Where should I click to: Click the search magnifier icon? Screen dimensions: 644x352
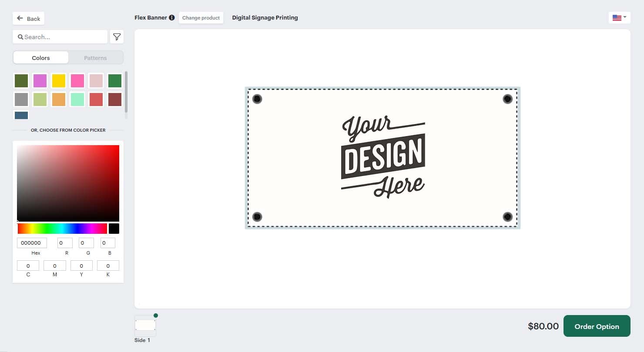click(x=20, y=37)
